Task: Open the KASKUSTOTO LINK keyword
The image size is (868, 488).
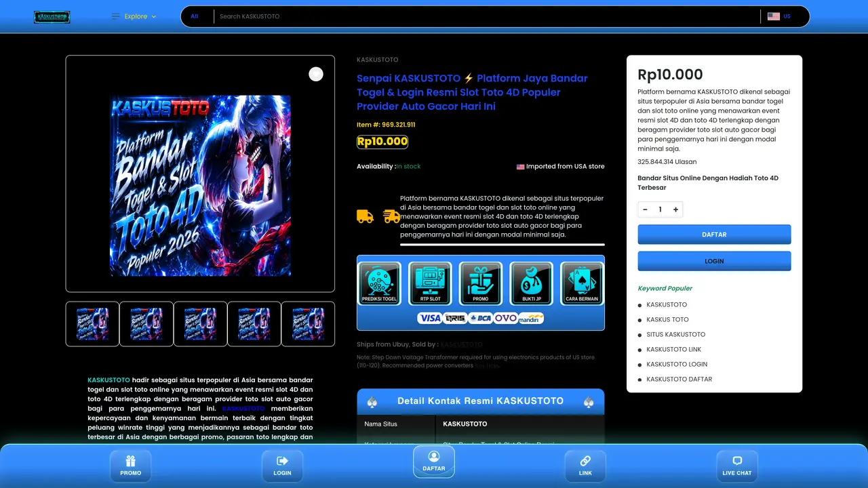Action: pos(674,350)
